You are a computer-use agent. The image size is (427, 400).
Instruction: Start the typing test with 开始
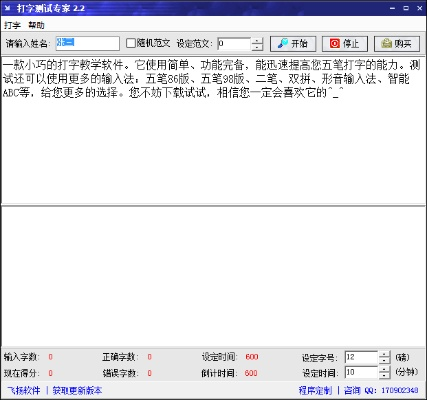coord(293,44)
